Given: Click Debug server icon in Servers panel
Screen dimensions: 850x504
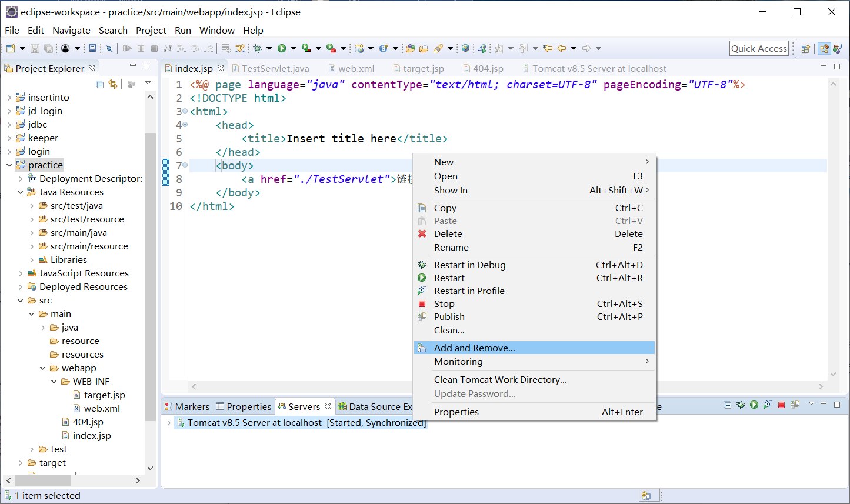Looking at the screenshot, I should (741, 405).
